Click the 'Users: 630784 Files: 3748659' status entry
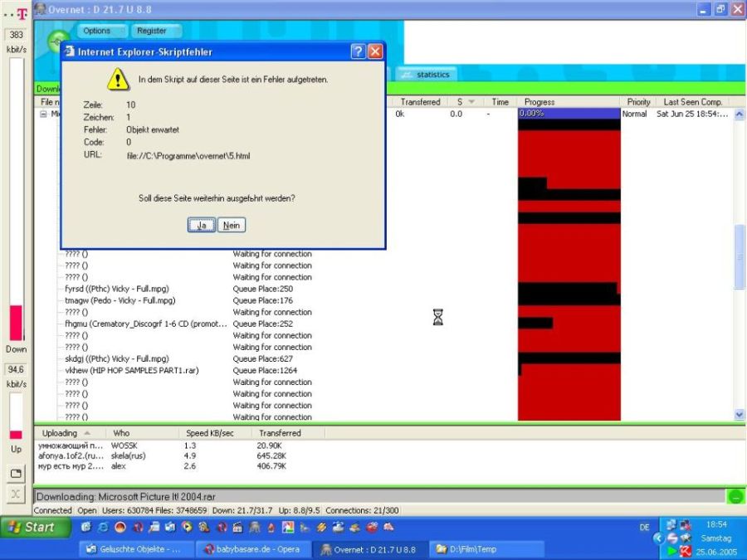This screenshot has height=560, width=747. [x=154, y=510]
